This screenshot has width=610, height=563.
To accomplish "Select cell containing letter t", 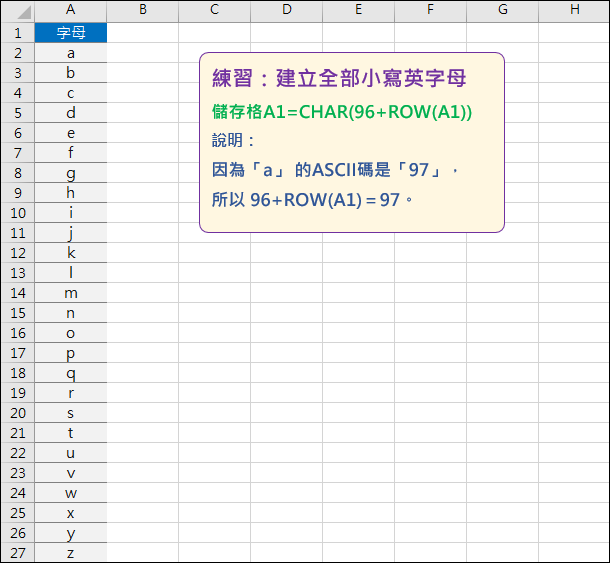I will [70, 433].
